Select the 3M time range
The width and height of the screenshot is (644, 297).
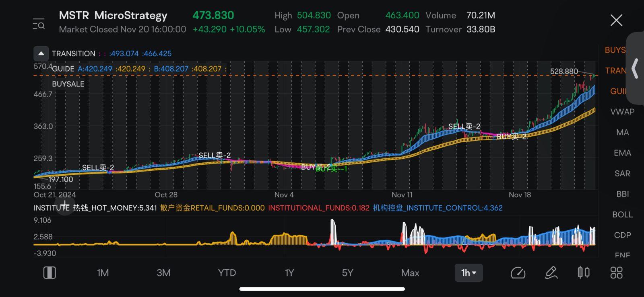163,273
